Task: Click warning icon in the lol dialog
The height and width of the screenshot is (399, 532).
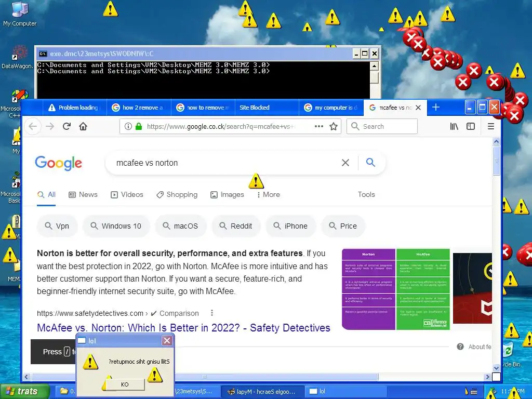Action: 90,362
